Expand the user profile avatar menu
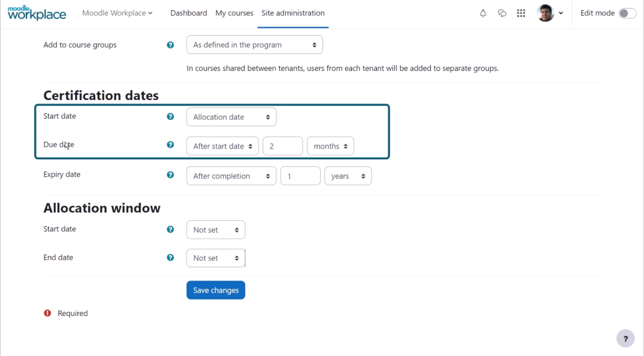 [x=550, y=13]
